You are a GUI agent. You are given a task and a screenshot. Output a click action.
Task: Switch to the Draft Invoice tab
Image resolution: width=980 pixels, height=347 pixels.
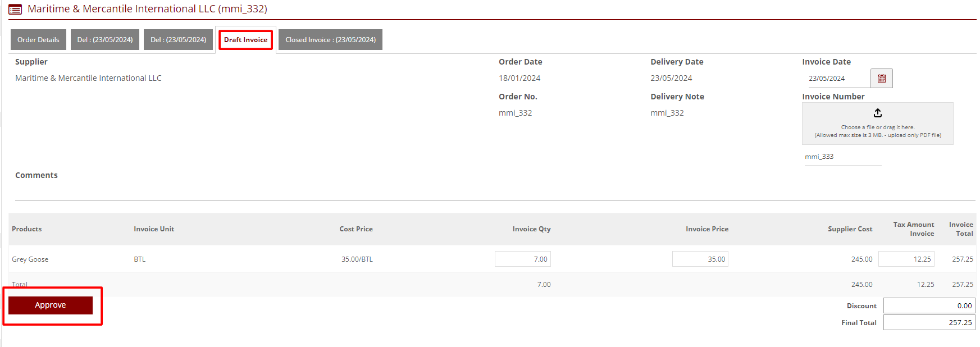click(x=245, y=40)
